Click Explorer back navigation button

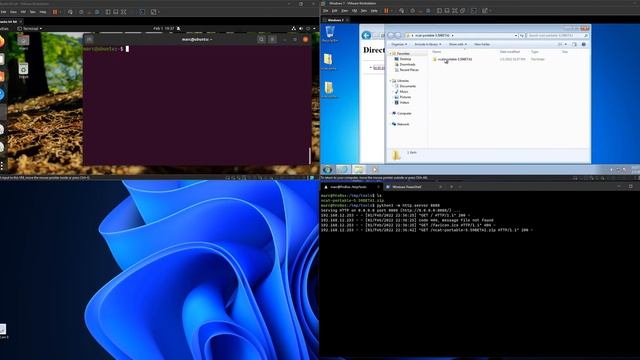pyautogui.click(x=391, y=36)
